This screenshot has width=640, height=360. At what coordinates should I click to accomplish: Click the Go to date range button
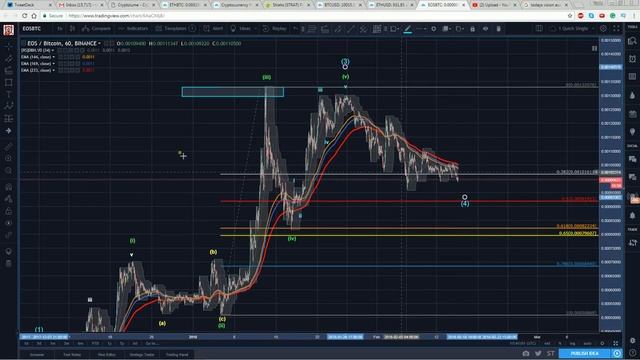(152, 344)
